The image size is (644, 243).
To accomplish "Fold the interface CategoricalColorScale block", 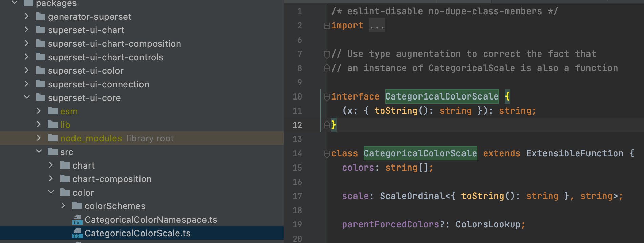I will pyautogui.click(x=327, y=96).
